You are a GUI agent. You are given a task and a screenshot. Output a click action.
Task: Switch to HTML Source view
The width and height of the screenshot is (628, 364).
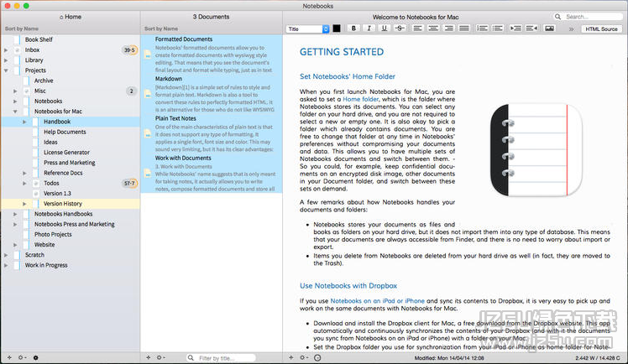[601, 29]
